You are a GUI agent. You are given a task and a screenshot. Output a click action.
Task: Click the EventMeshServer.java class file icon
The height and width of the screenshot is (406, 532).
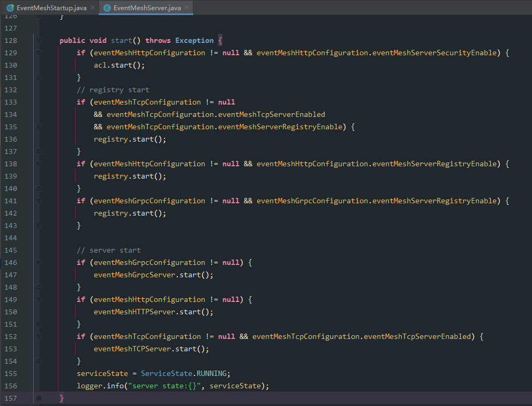coord(107,8)
